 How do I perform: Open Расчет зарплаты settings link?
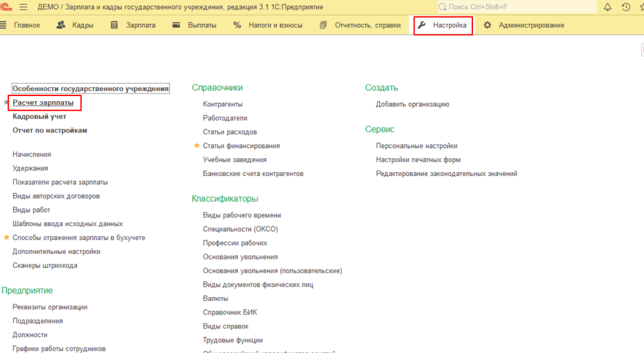coord(43,102)
